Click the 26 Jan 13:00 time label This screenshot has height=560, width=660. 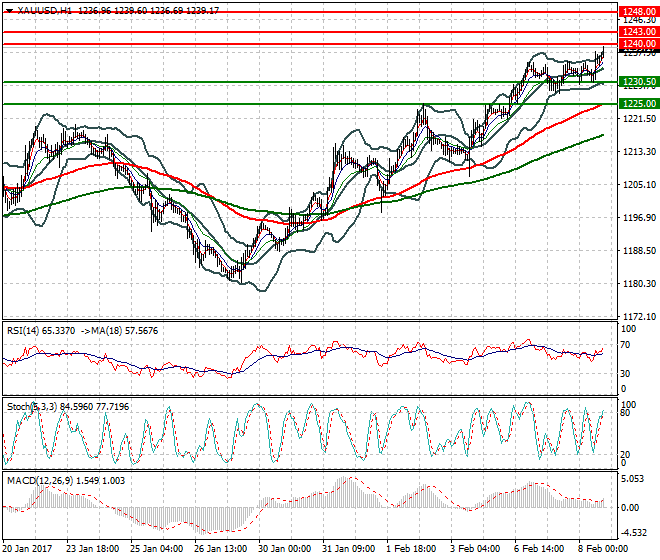pos(221,549)
